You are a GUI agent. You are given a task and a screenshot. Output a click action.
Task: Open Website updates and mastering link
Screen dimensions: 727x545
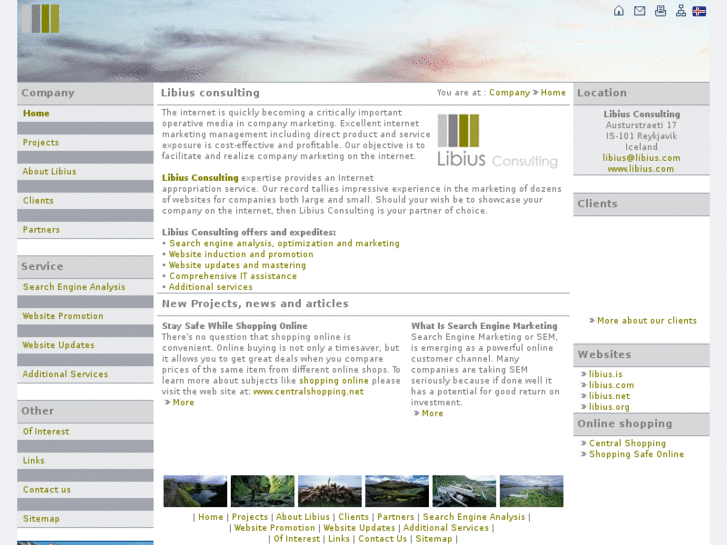[237, 265]
